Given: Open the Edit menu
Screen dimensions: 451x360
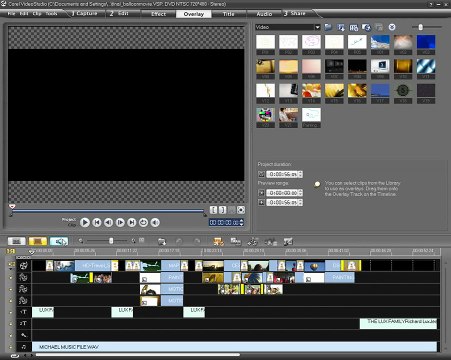Looking at the screenshot, I should coord(24,14).
